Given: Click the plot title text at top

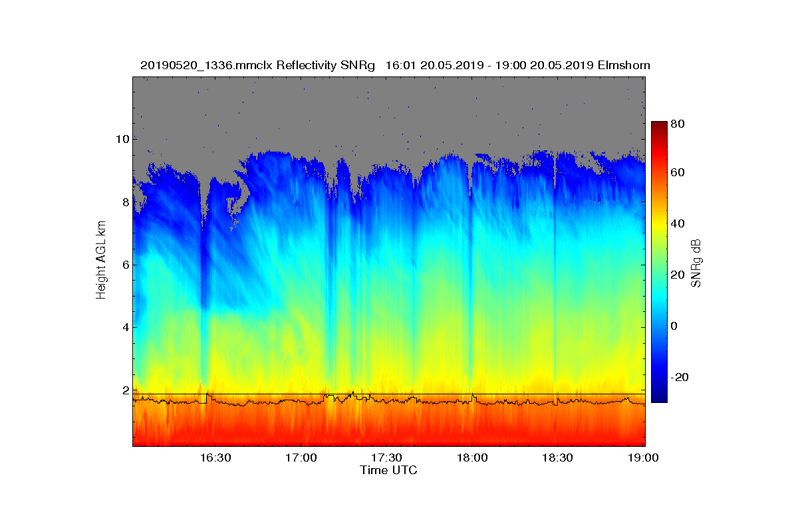Looking at the screenshot, I should click(x=395, y=65).
